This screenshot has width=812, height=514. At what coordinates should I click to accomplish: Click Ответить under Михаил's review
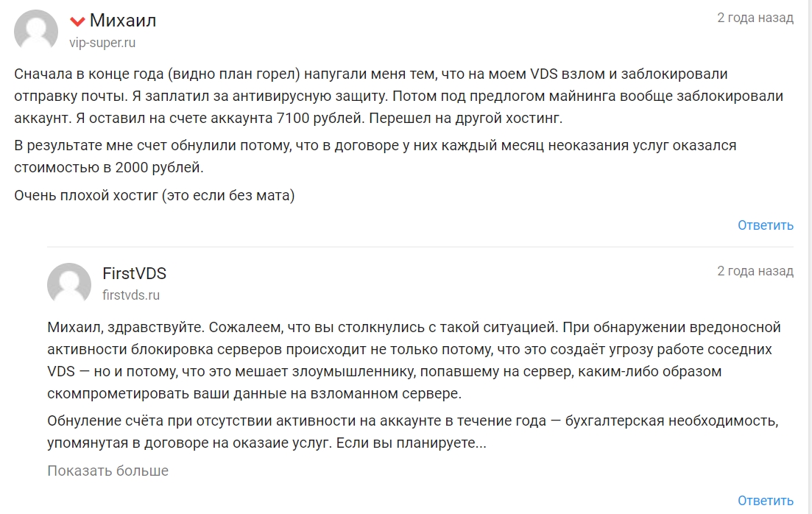[766, 225]
